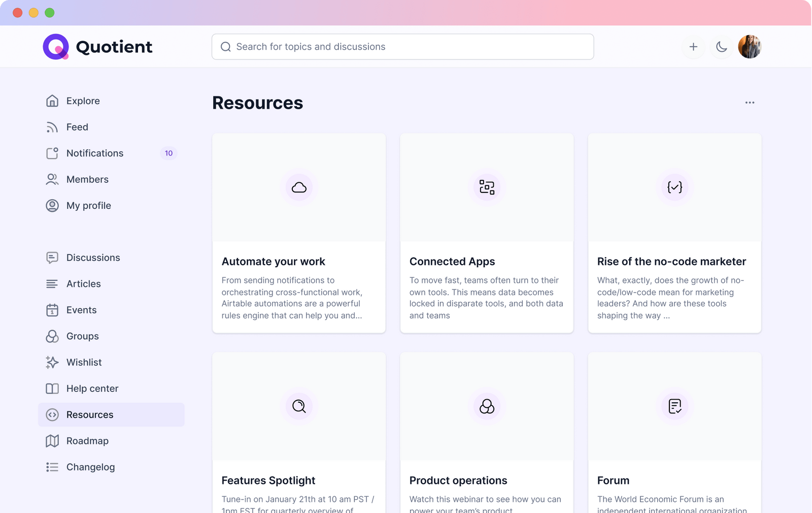The height and width of the screenshot is (513, 812).
Task: Open My profile via the avatar icon
Action: tap(52, 205)
